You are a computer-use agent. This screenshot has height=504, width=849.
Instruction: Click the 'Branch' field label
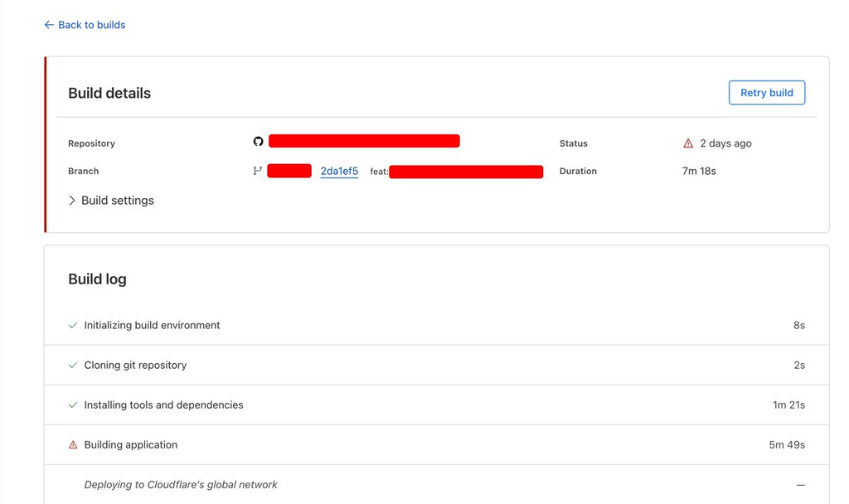coord(84,171)
